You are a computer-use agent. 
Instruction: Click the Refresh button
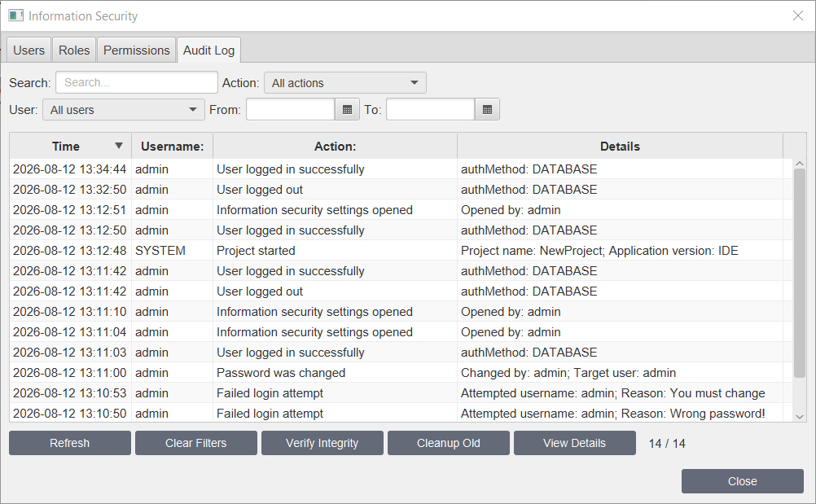tap(70, 443)
